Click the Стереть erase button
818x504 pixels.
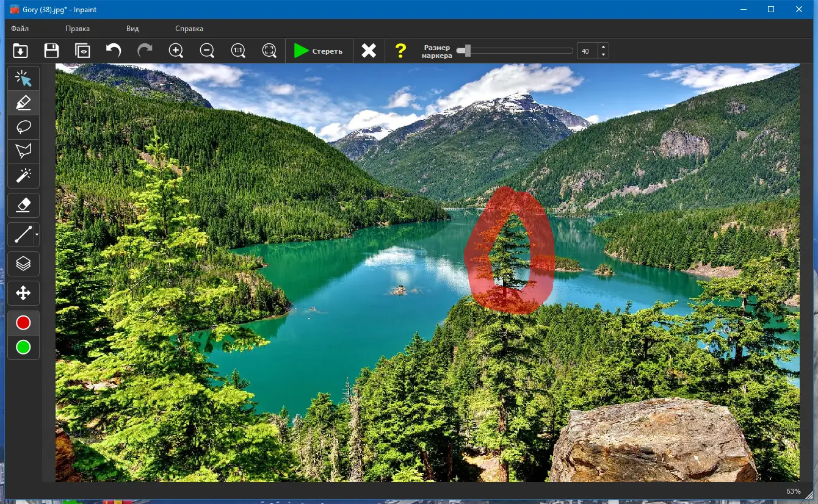[x=319, y=51]
